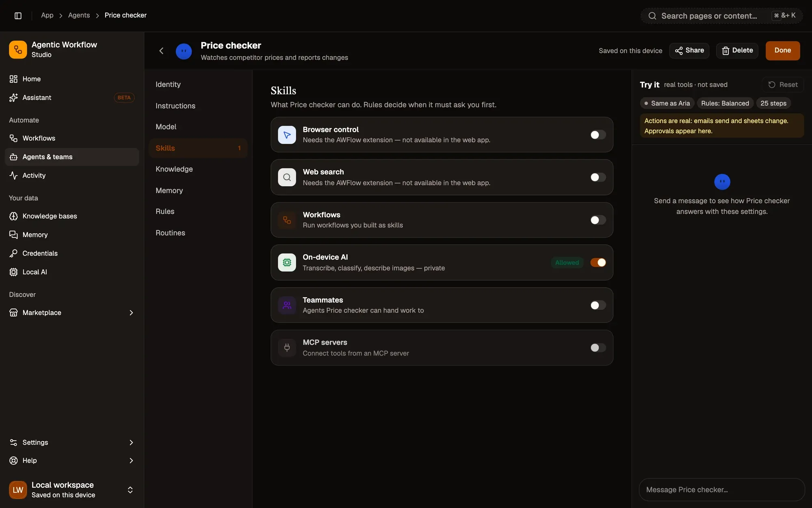Click the On-device AI chip icon
812x508 pixels.
[x=287, y=263]
